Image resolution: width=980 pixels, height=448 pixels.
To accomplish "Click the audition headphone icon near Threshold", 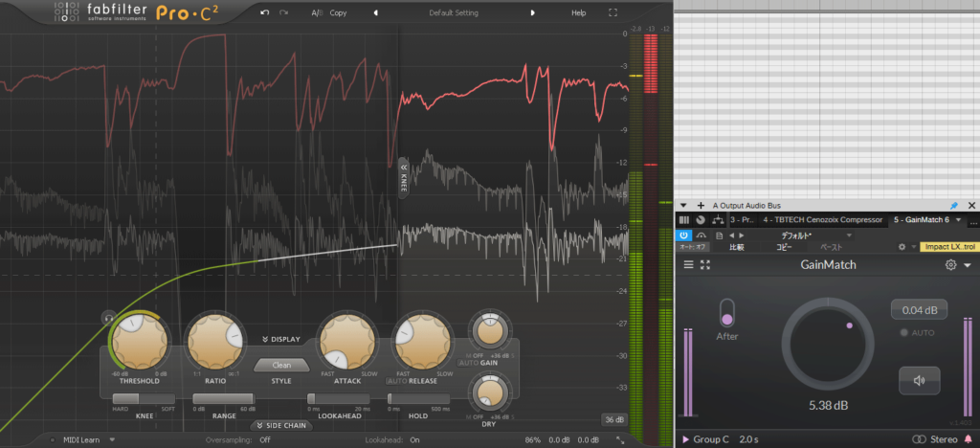I will tap(108, 316).
